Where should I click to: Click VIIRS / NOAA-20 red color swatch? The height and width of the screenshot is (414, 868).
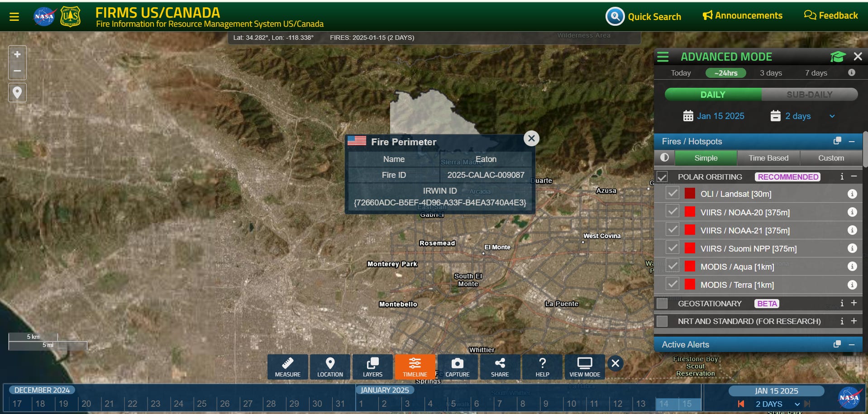[x=690, y=212]
